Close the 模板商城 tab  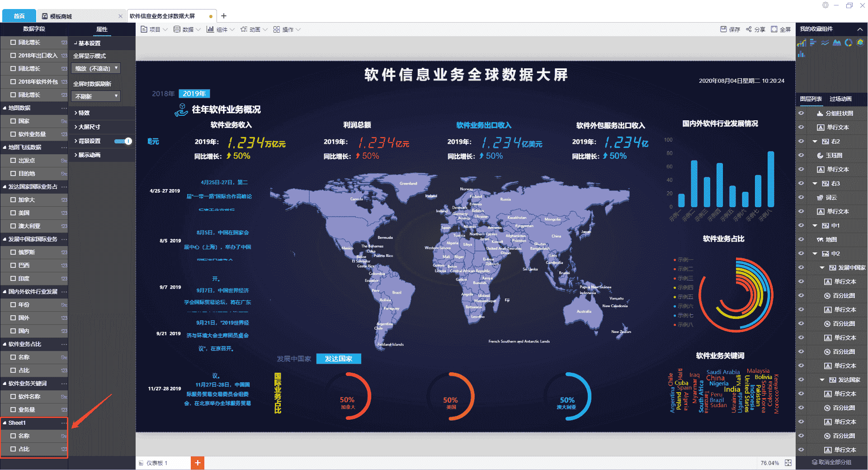click(120, 16)
